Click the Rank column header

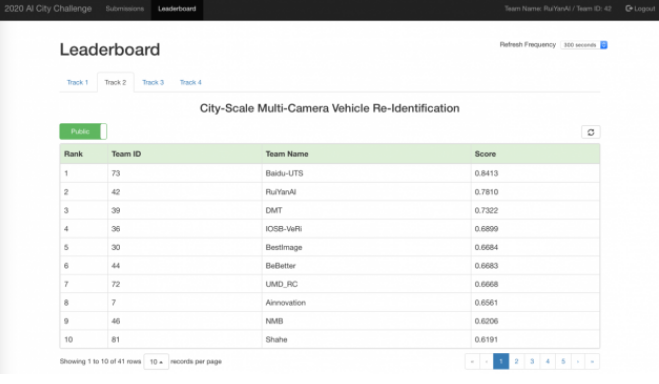(x=84, y=154)
